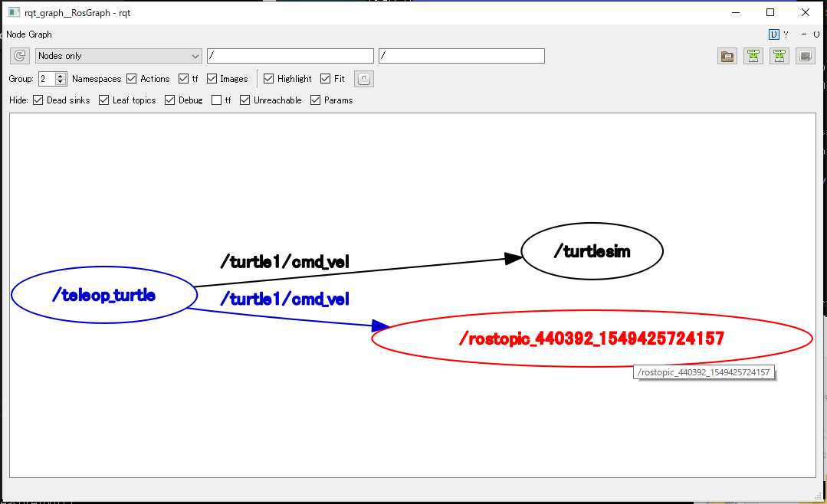Click the 'Node Graph' dock title
The image size is (827, 504).
[x=29, y=34]
